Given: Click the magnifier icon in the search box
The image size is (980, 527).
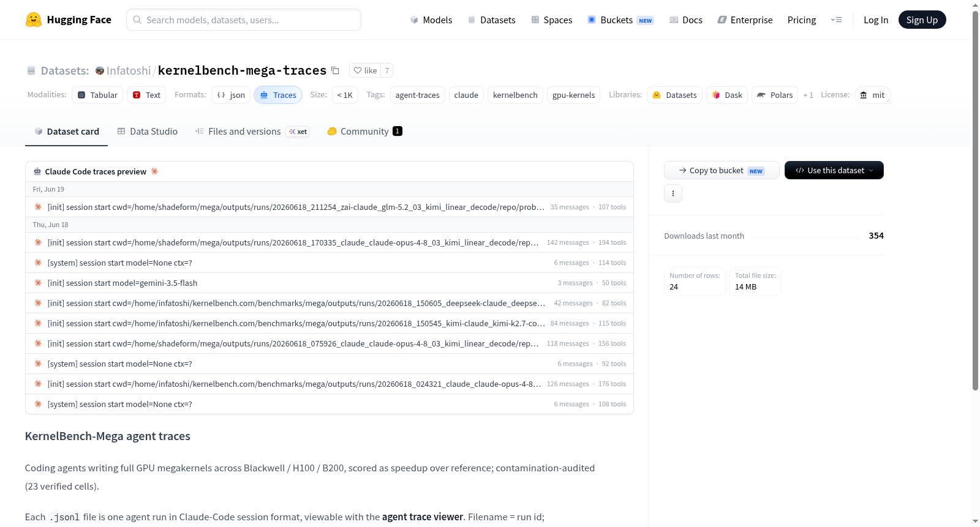Looking at the screenshot, I should tap(137, 20).
